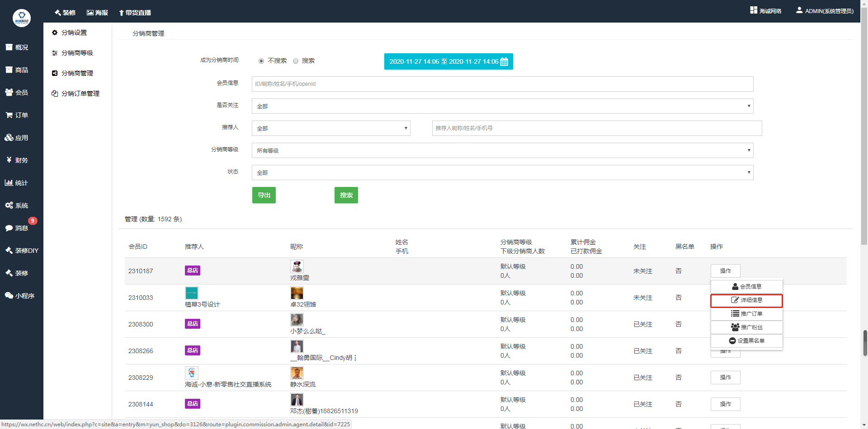This screenshot has height=429, width=868.
Task: Open 消息 messages with notification badge
Action: pyautogui.click(x=16, y=228)
